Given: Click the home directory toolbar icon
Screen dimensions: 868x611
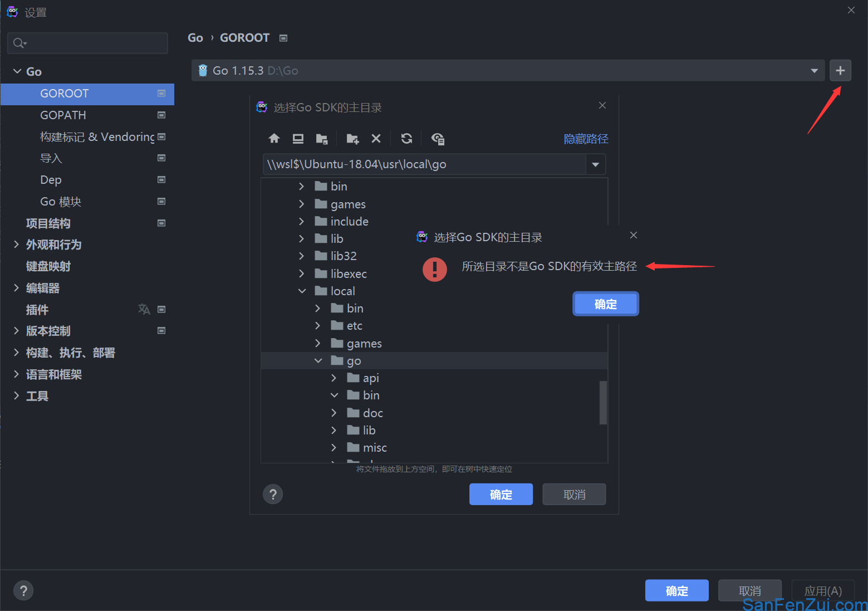Looking at the screenshot, I should pos(274,139).
